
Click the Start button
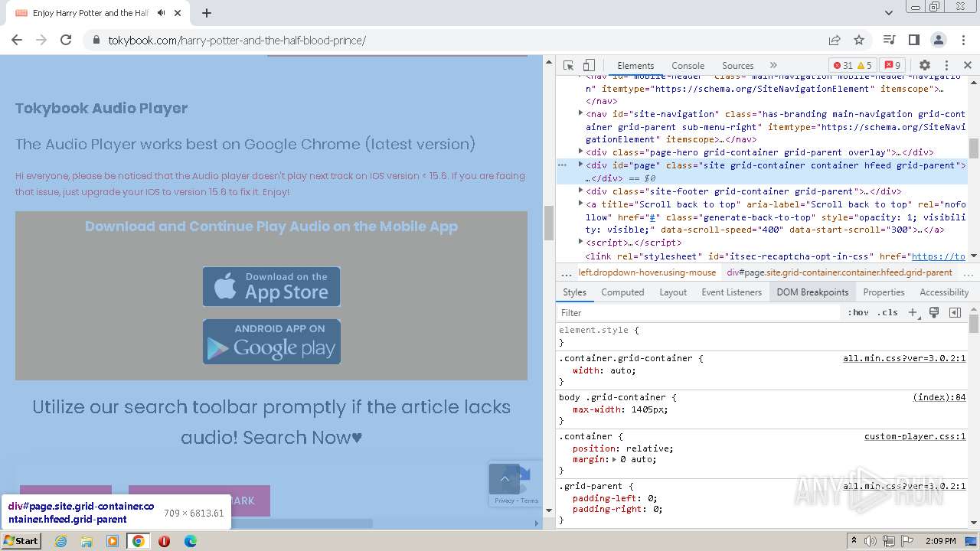21,540
